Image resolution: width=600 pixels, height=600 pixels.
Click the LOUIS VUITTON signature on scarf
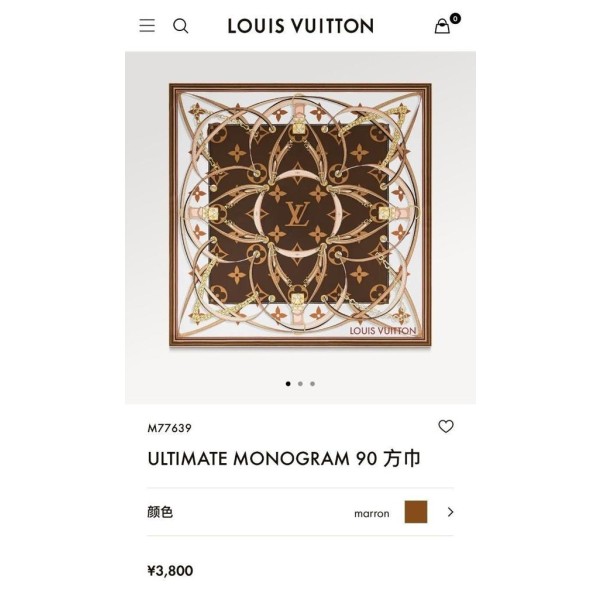tap(383, 331)
